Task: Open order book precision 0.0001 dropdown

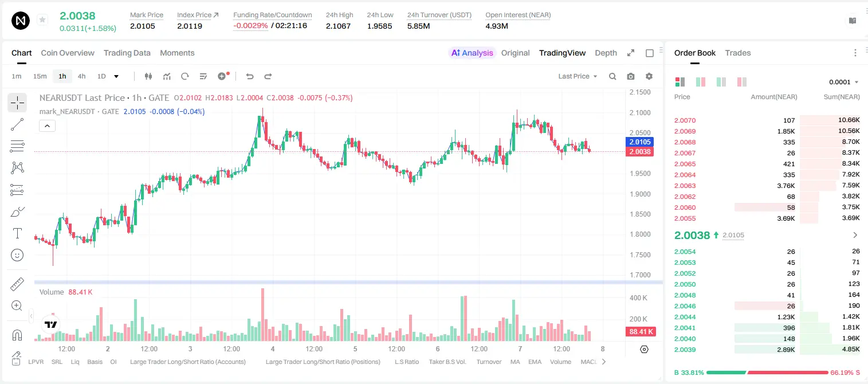Action: (844, 82)
